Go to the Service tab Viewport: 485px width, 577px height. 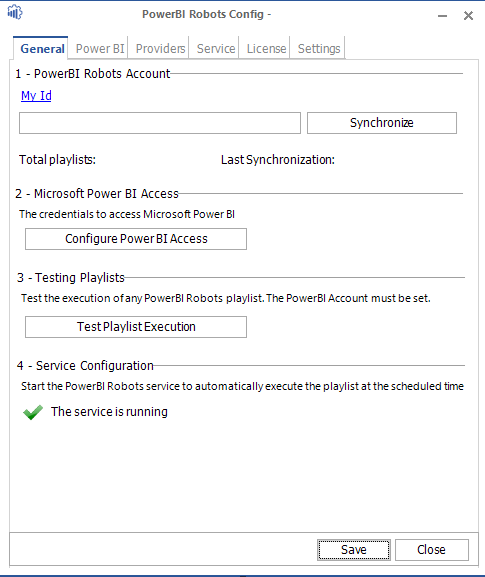(216, 49)
